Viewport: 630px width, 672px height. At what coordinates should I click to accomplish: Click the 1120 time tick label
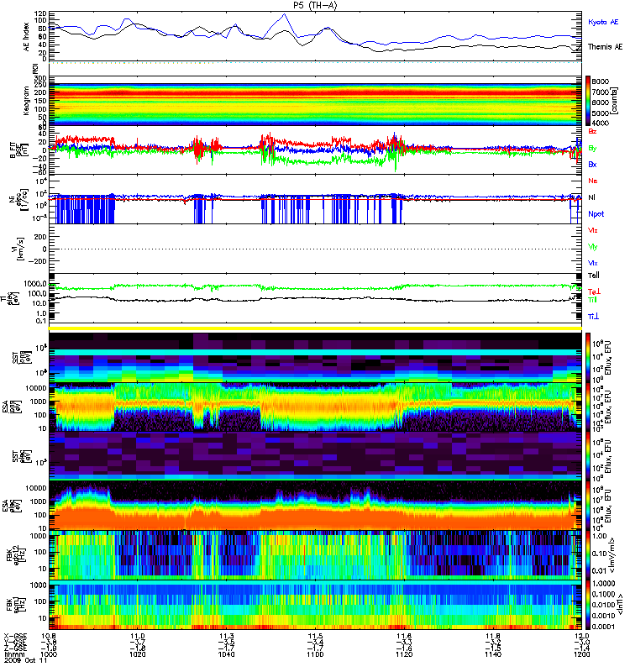pos(404,654)
